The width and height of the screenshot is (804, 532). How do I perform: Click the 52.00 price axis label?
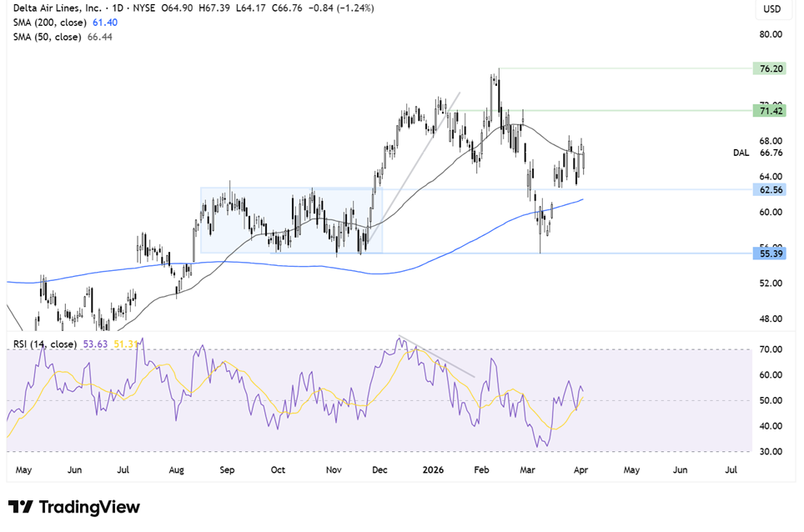coord(771,283)
